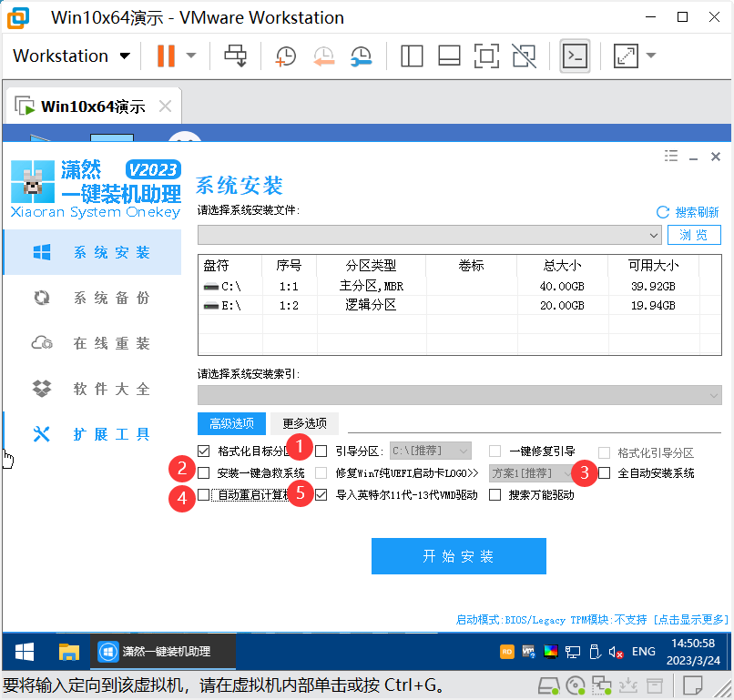The height and width of the screenshot is (700, 734).
Task: Select 系统备份 in the left sidebar
Action: pyautogui.click(x=111, y=299)
